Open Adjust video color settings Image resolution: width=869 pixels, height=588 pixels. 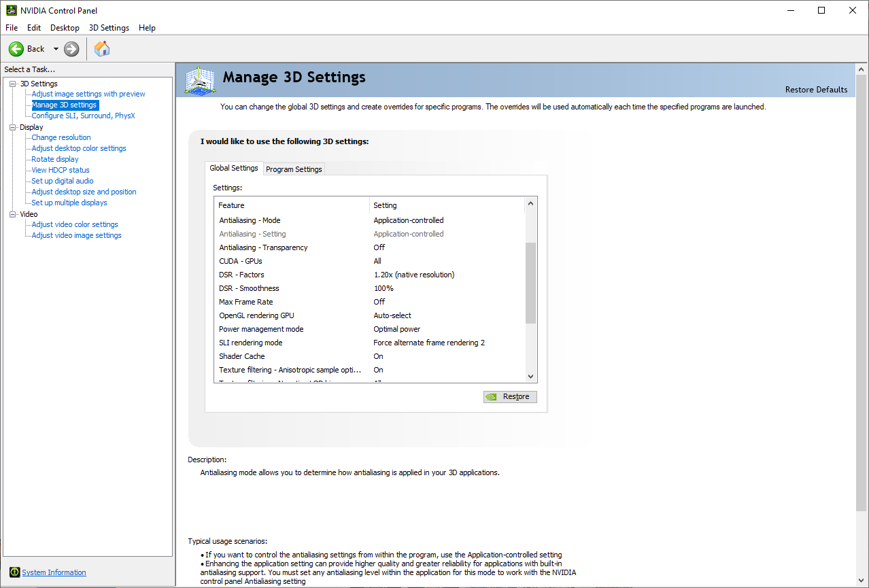click(75, 224)
